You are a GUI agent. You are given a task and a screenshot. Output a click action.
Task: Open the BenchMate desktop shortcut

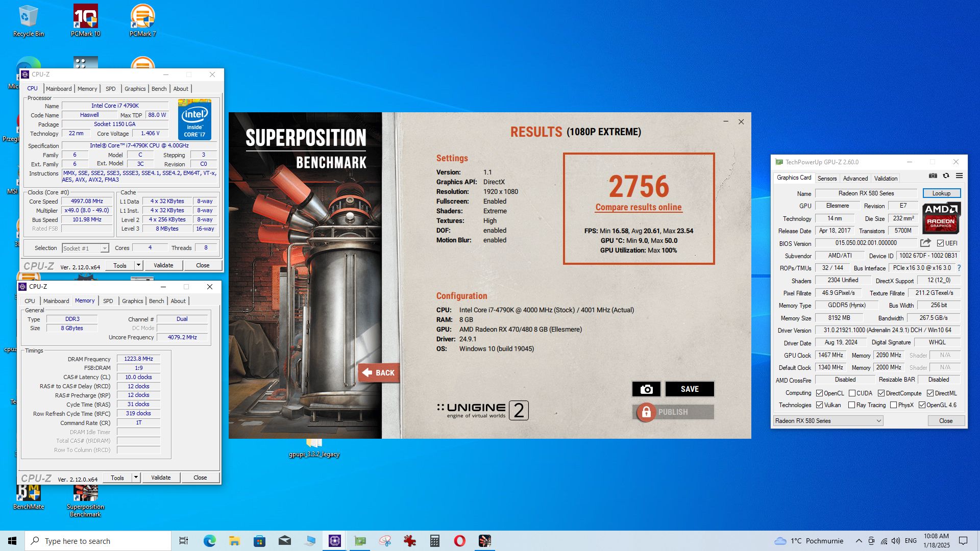click(29, 496)
